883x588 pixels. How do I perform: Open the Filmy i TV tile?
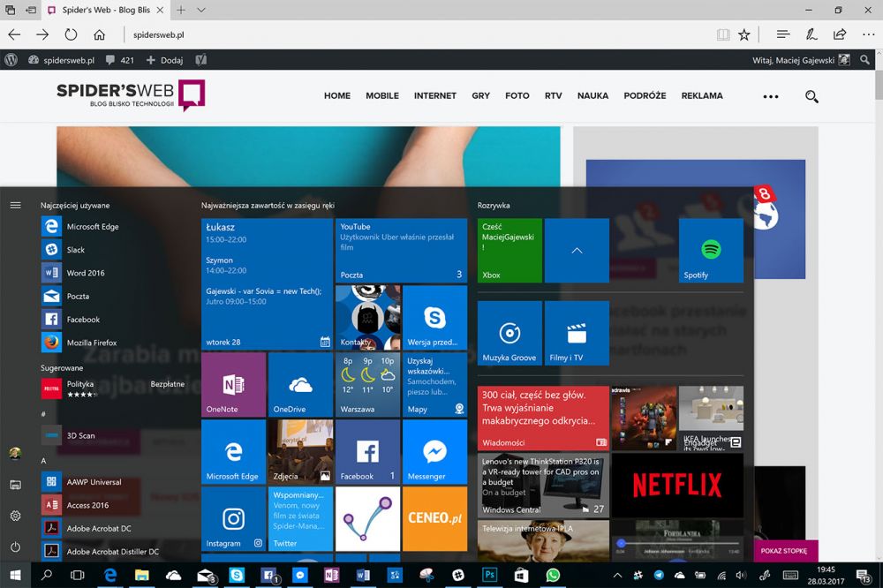(x=577, y=333)
